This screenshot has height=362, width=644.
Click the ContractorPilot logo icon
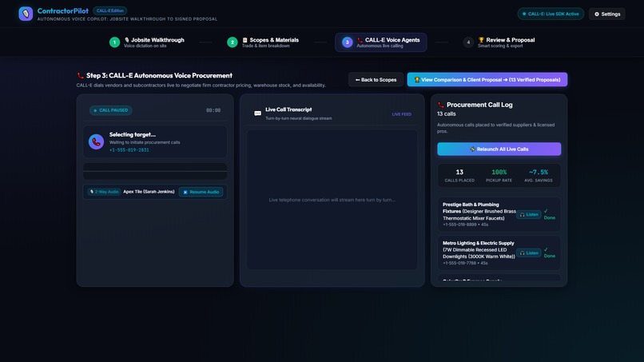pos(26,14)
